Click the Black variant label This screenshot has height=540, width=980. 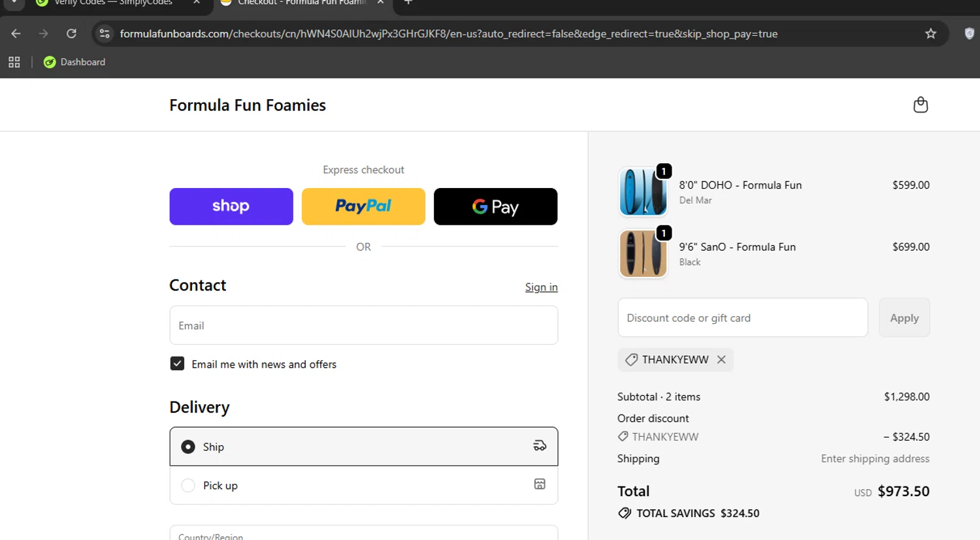click(x=689, y=262)
